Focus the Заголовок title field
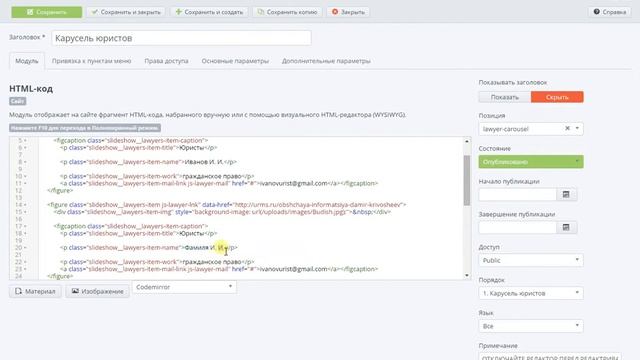Screen dimensions: 640x360 (181, 38)
